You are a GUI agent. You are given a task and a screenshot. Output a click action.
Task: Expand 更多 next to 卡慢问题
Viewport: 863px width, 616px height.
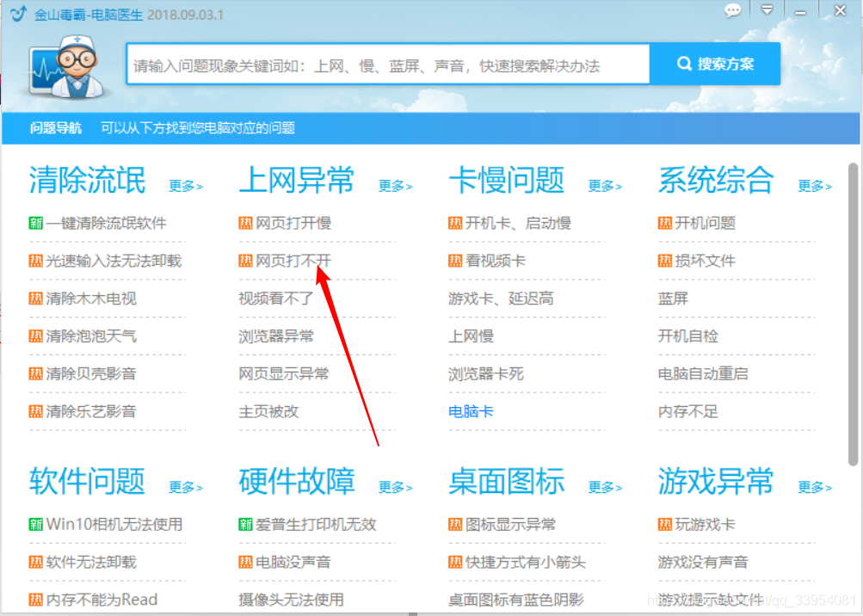pyautogui.click(x=605, y=186)
